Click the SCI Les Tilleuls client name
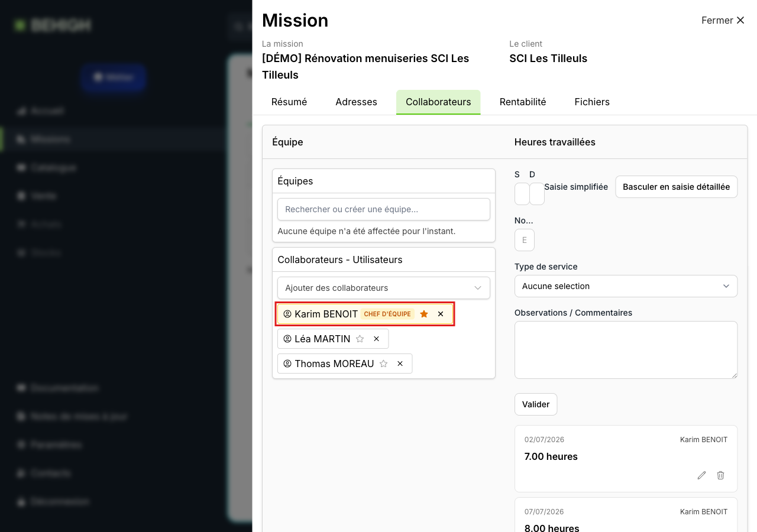757x532 pixels. [548, 59]
